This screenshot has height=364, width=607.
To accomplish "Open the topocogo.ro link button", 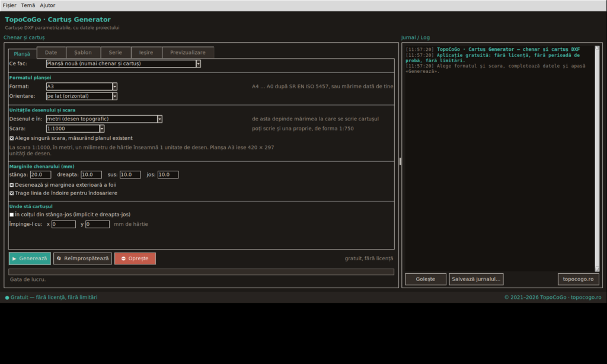I will click(579, 279).
